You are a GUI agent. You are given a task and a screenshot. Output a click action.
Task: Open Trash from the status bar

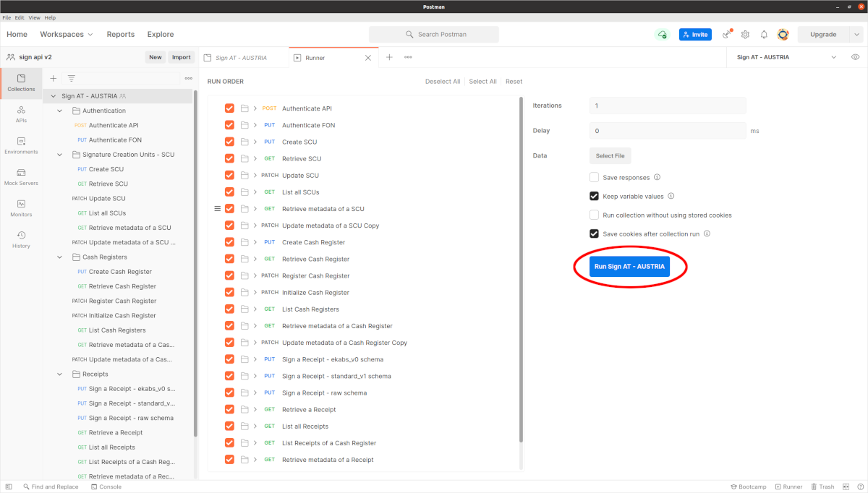pos(822,486)
